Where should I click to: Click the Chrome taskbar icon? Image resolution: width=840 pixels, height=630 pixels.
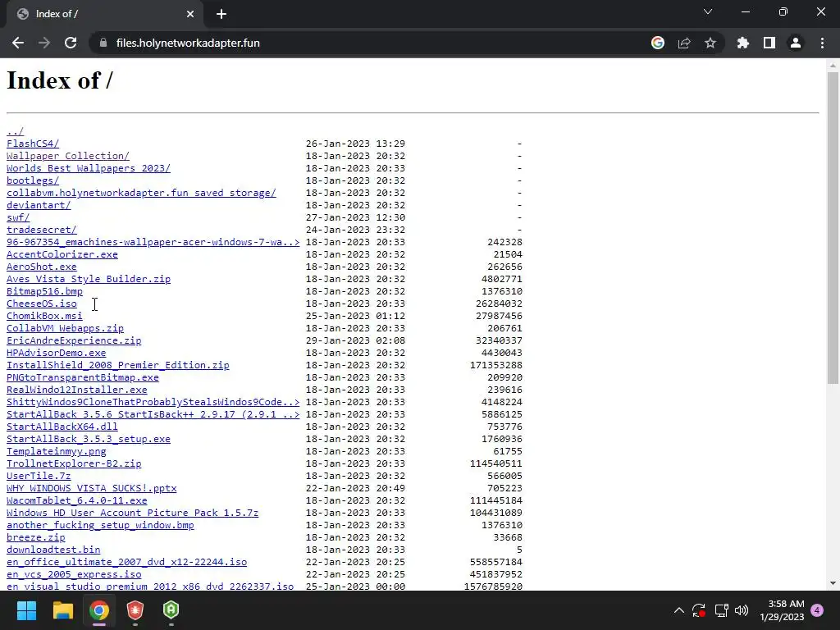99,610
